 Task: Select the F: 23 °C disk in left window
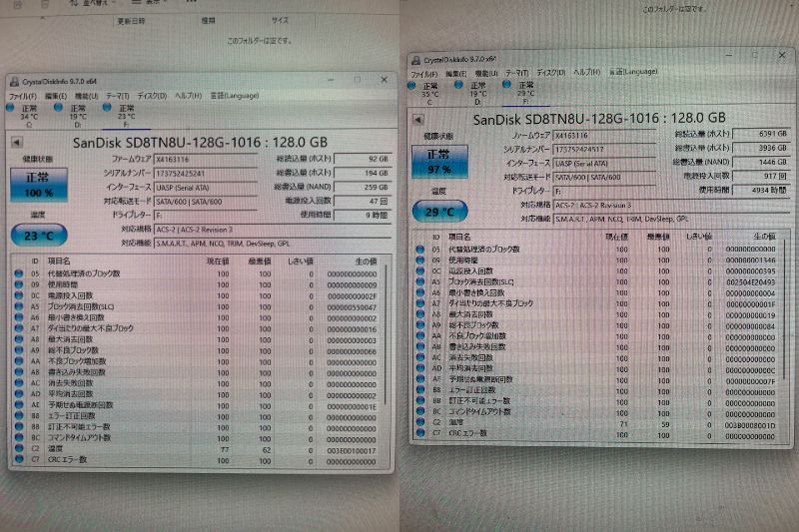(120, 116)
